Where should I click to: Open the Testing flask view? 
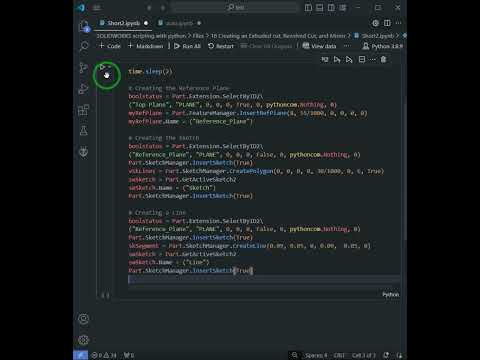click(x=84, y=131)
